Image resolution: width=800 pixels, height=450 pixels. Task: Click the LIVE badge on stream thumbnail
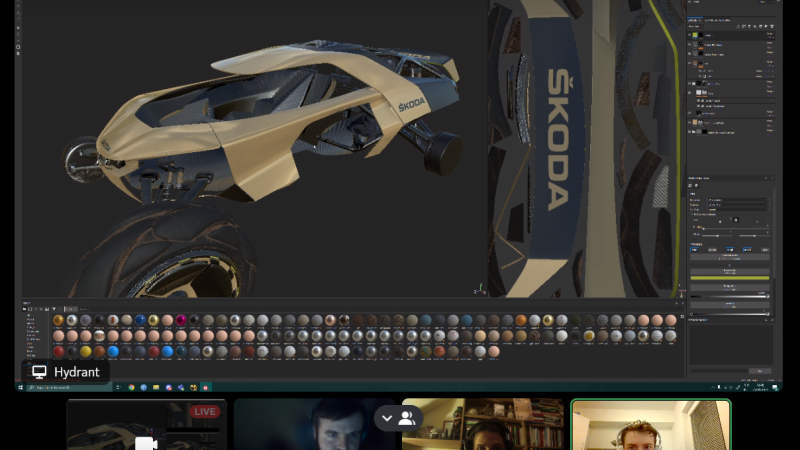pyautogui.click(x=205, y=411)
